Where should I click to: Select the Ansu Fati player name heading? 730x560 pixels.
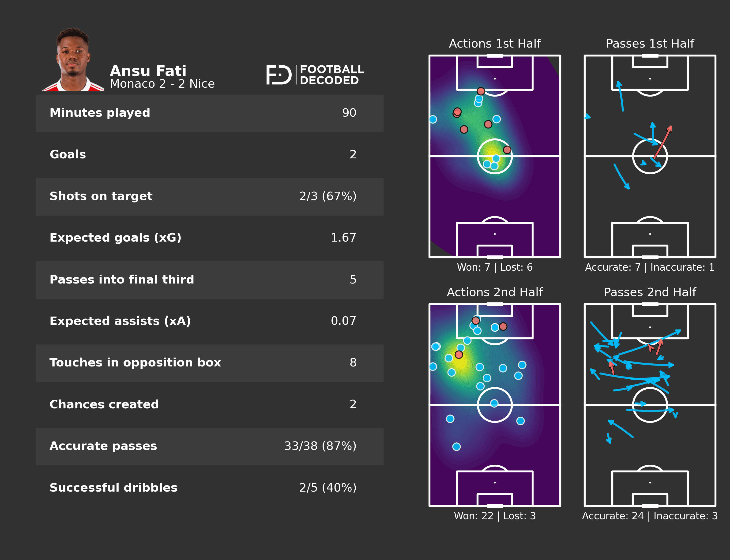click(x=148, y=71)
